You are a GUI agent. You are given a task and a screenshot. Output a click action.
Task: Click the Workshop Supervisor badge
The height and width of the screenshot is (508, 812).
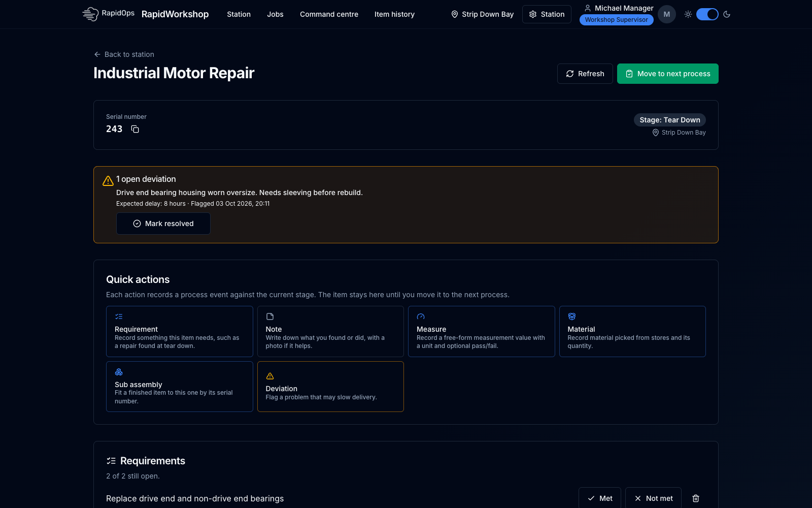[616, 20]
